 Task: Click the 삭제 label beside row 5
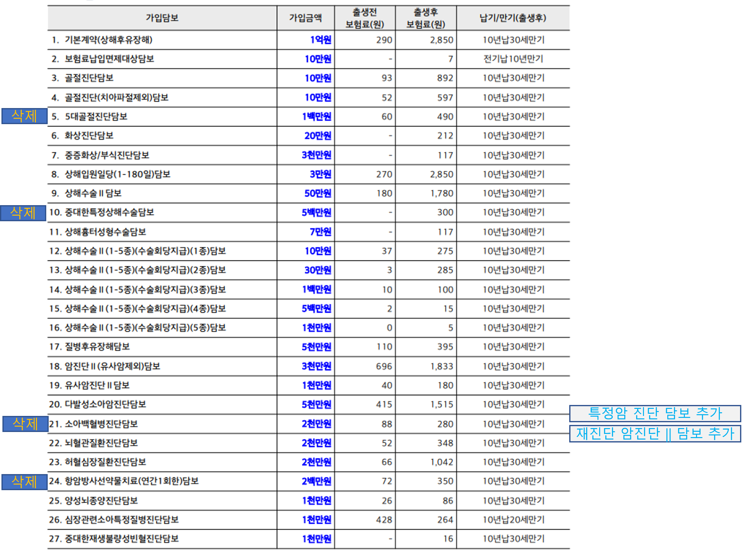click(x=24, y=116)
